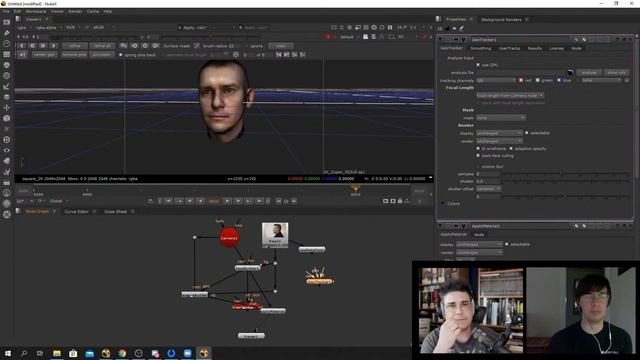This screenshot has width=640, height=360.
Task: Open the Views nodes eye icon
Action: pyautogui.click(x=7, y=150)
